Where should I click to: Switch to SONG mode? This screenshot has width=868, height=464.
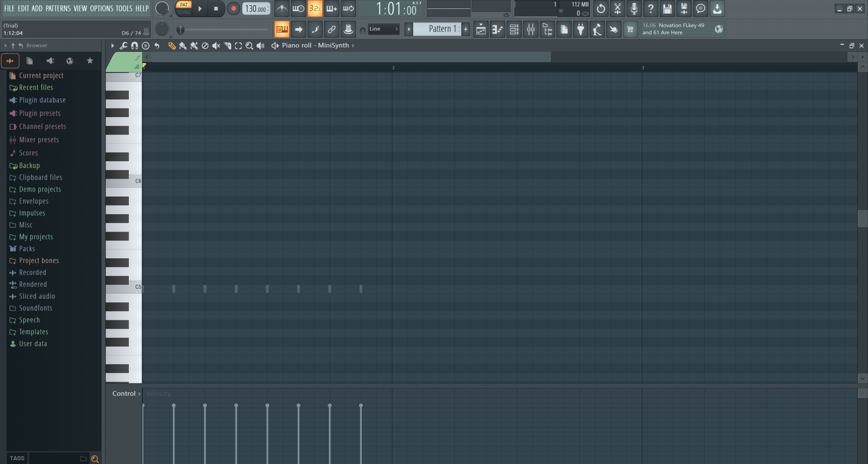tap(184, 12)
